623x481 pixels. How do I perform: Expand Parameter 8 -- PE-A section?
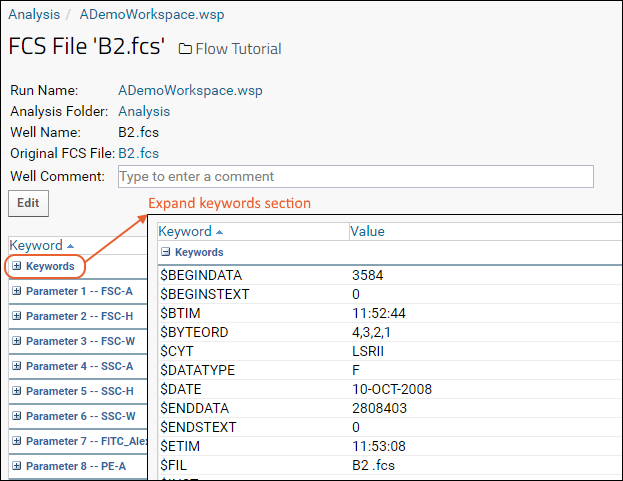coord(16,466)
